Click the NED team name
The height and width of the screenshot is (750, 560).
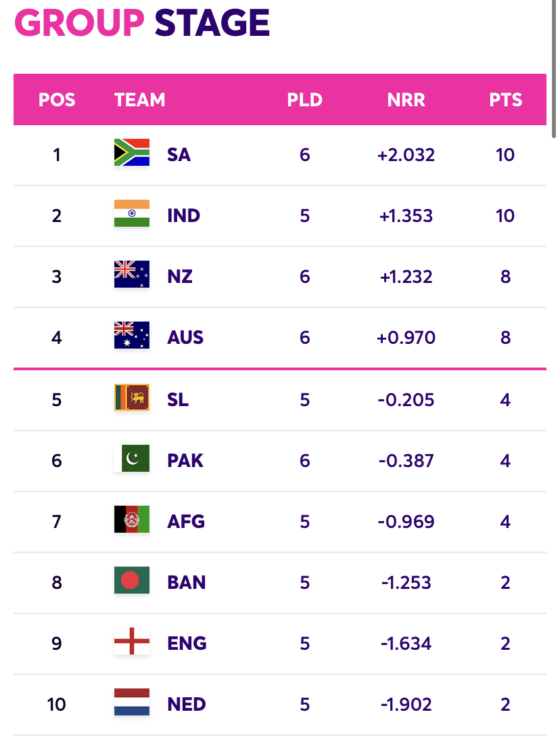click(x=187, y=704)
